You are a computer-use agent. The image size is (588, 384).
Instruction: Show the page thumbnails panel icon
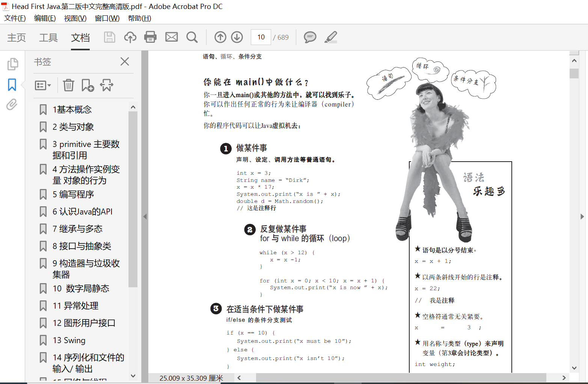13,64
